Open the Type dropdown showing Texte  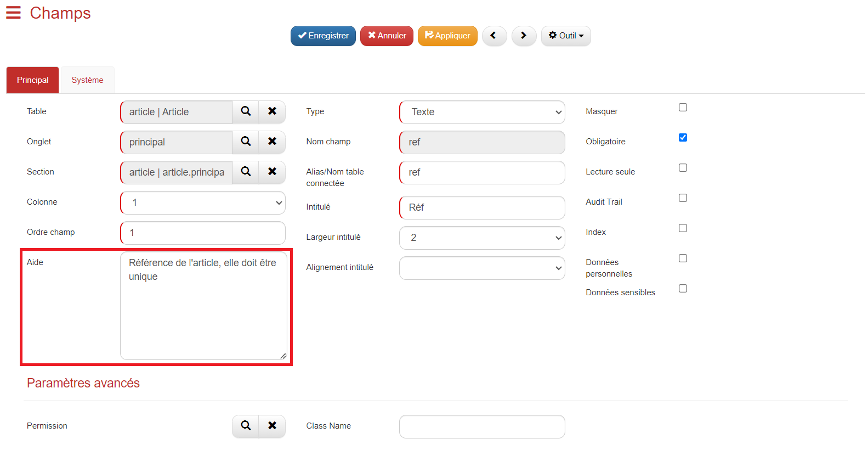pos(482,112)
